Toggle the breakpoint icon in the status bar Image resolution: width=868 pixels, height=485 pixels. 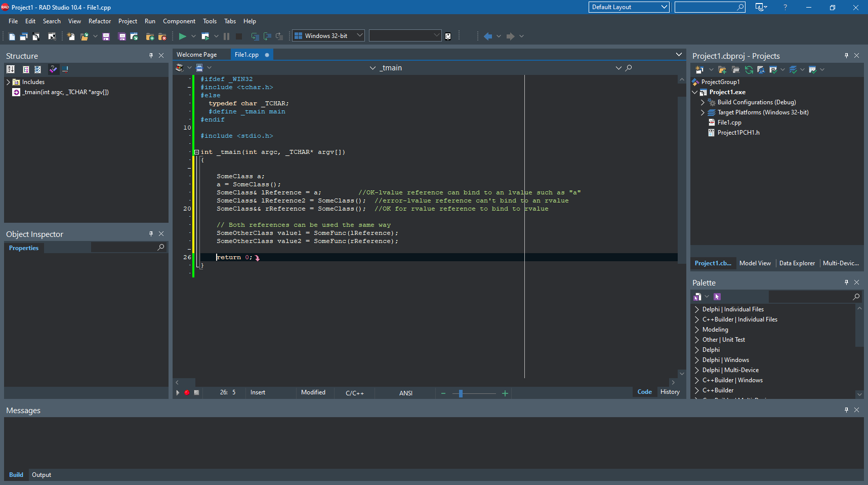[186, 392]
